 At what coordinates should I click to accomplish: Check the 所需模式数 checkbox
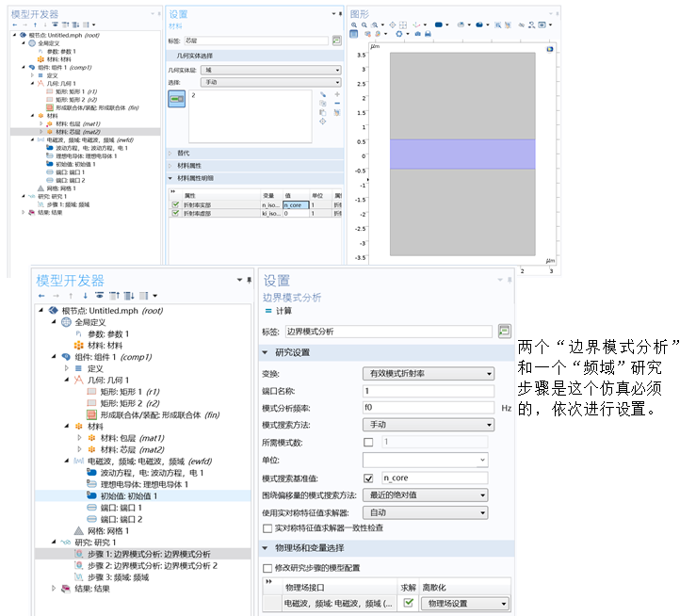coord(368,442)
